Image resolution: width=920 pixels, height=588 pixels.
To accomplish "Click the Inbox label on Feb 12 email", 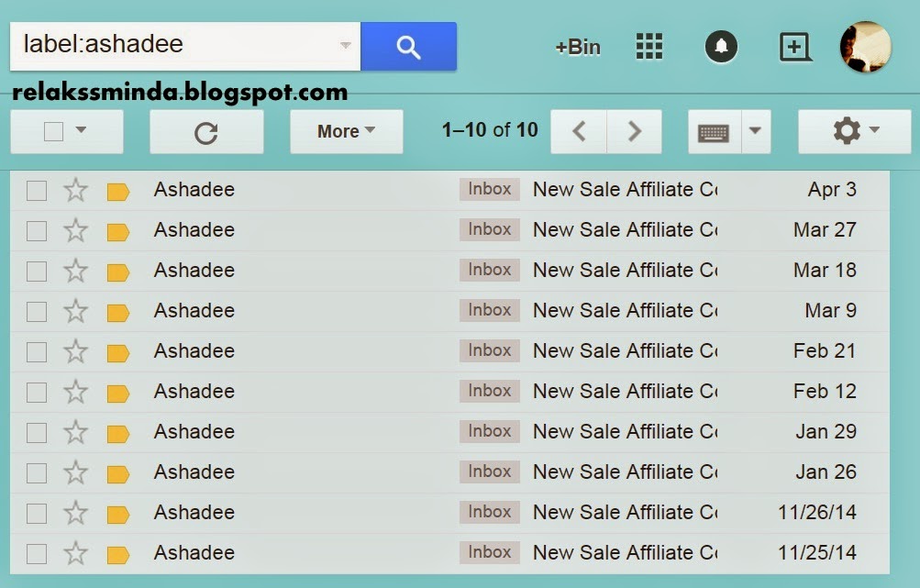I will [489, 391].
